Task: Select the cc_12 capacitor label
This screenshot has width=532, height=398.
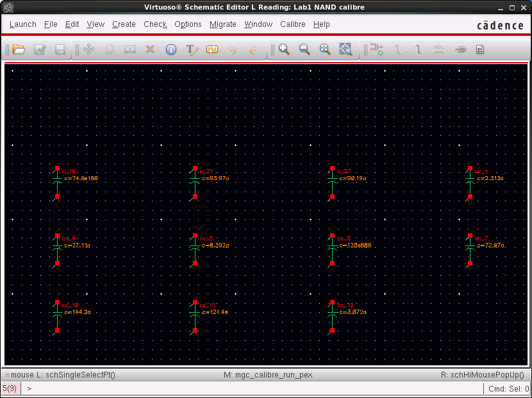Action: pyautogui.click(x=345, y=305)
